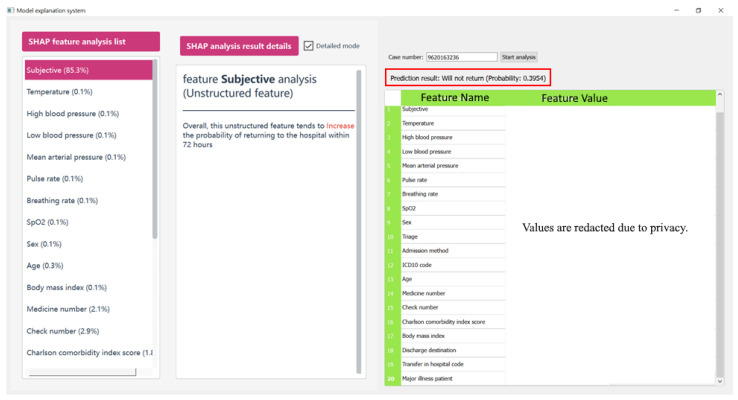
Task: Select Subjective (85.3%) in feature list
Action: coord(88,70)
